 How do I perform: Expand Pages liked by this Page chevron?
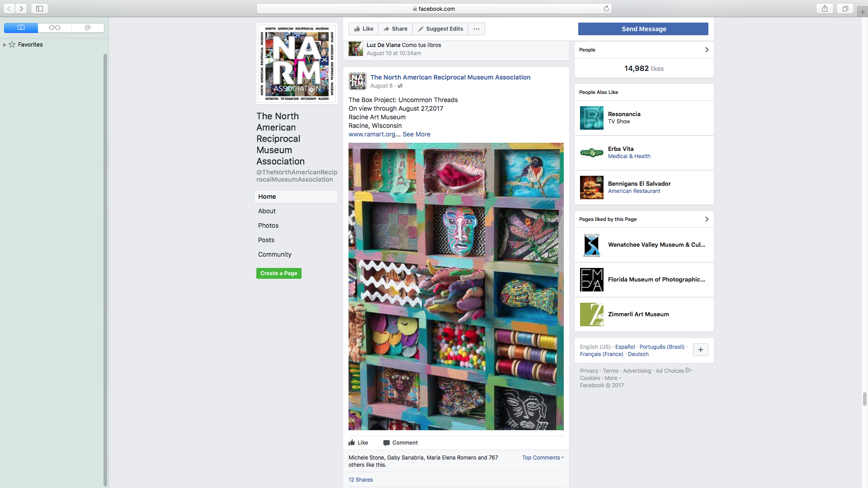click(707, 219)
